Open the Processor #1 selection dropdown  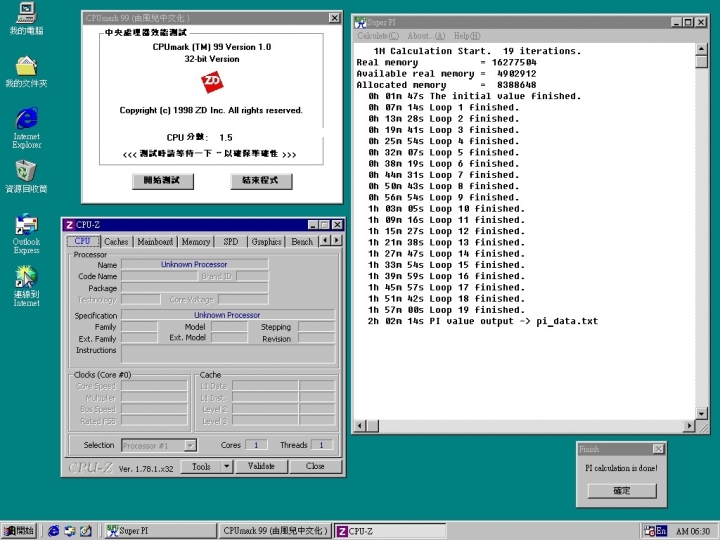point(190,445)
